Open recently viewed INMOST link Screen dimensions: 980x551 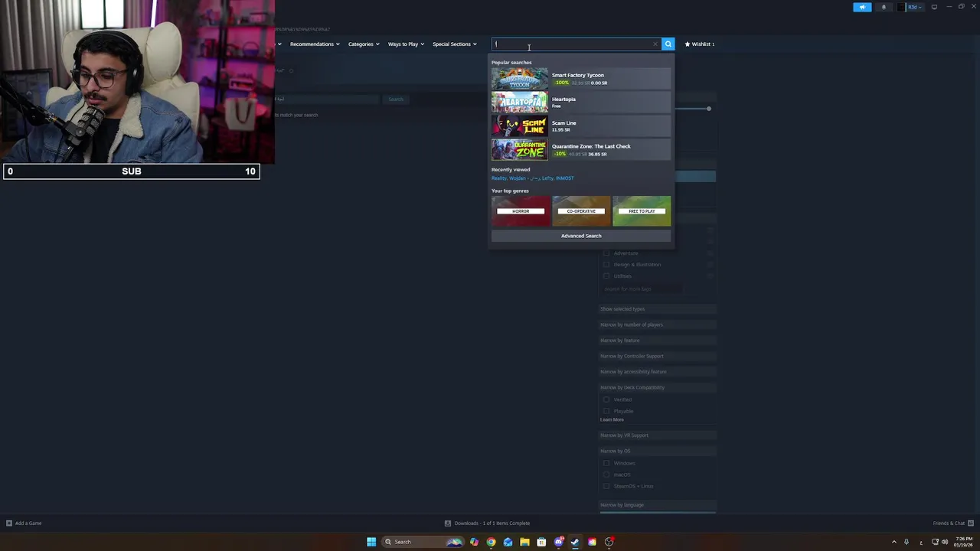coord(565,178)
